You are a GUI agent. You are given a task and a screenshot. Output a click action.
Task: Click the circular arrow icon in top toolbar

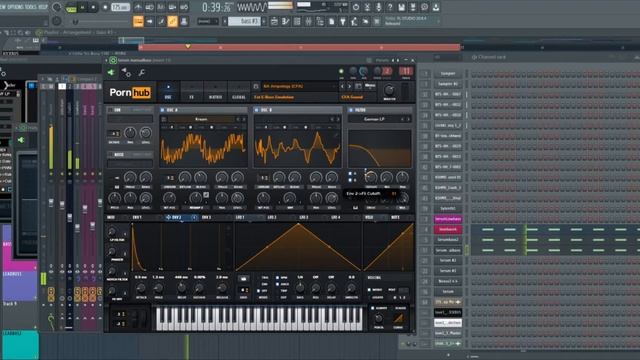point(356,7)
